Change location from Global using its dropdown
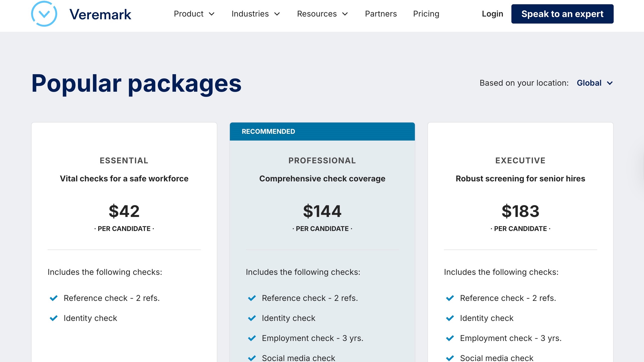Viewport: 644px width, 362px height. [x=595, y=83]
